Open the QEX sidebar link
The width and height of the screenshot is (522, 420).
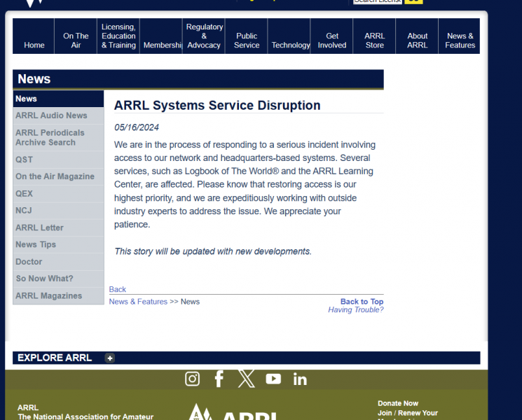pos(58,193)
